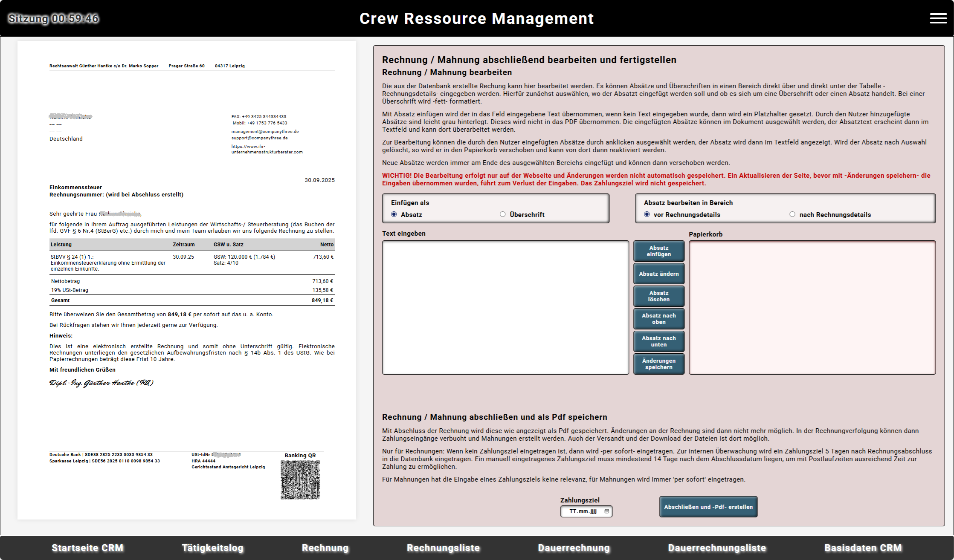Switch to Basisdaten CRM
The width and height of the screenshot is (954, 560).
tap(863, 548)
